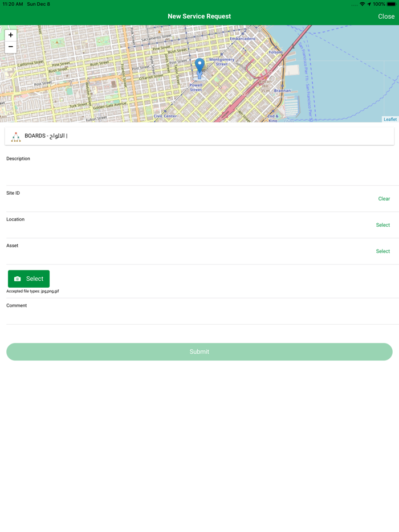The width and height of the screenshot is (399, 532).
Task: Tap the blue location pin marker
Action: click(x=199, y=67)
